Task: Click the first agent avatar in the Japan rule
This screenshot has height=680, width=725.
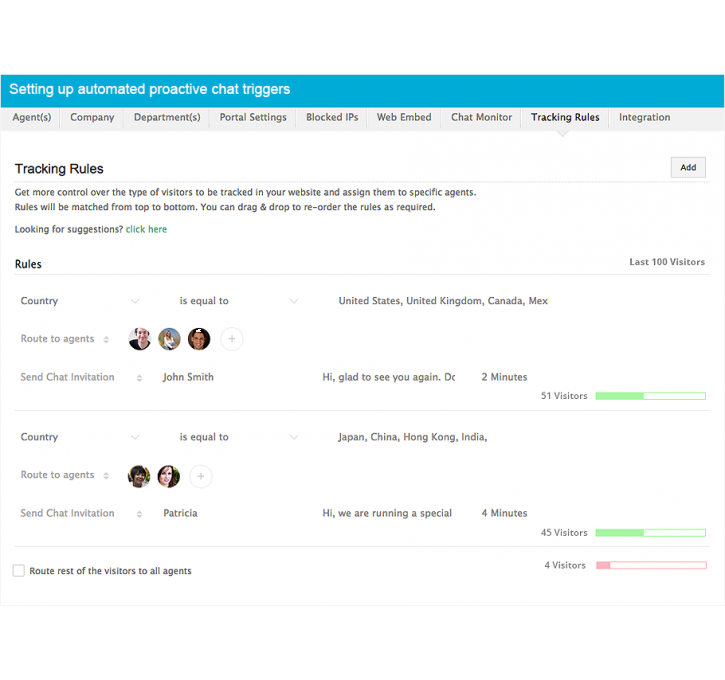Action: (140, 476)
